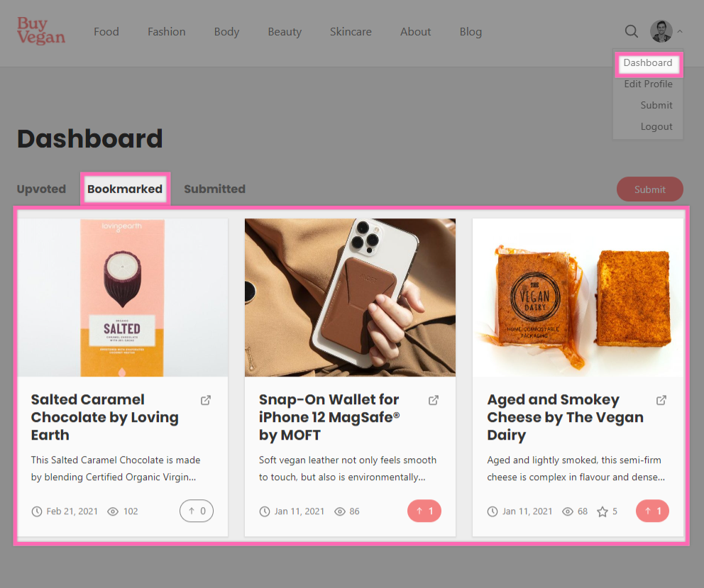Open external link for Aged and Smokey Cheese
This screenshot has height=588, width=704.
(661, 400)
